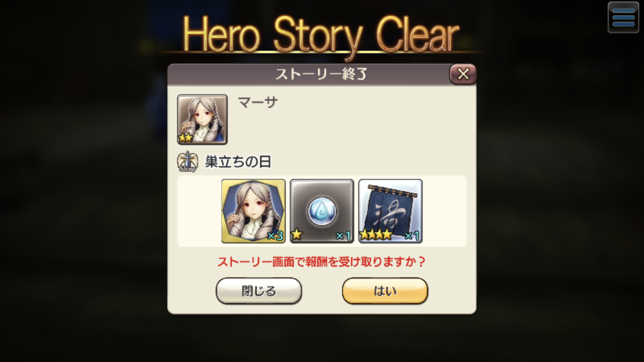The height and width of the screenshot is (362, 644).
Task: Select the マーサ hero shard reward
Action: (253, 211)
